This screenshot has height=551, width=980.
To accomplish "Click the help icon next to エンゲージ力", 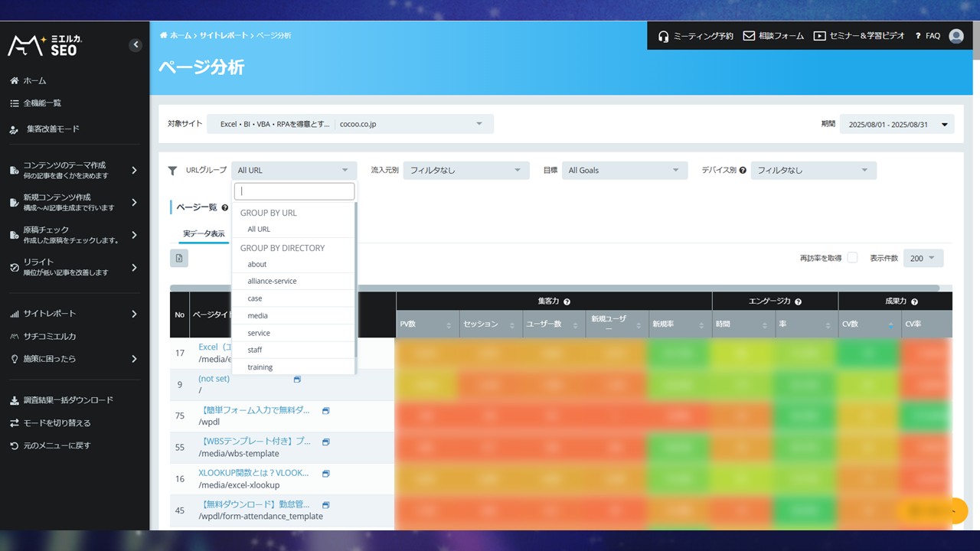I will (798, 302).
